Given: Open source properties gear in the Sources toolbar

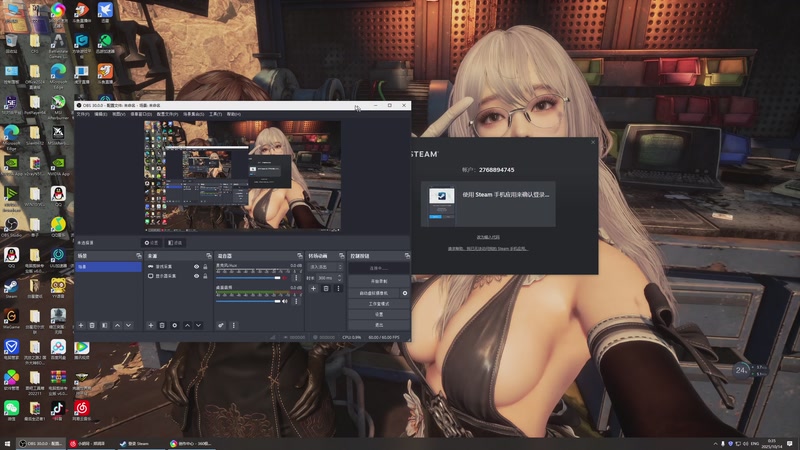Looking at the screenshot, I should 174,325.
